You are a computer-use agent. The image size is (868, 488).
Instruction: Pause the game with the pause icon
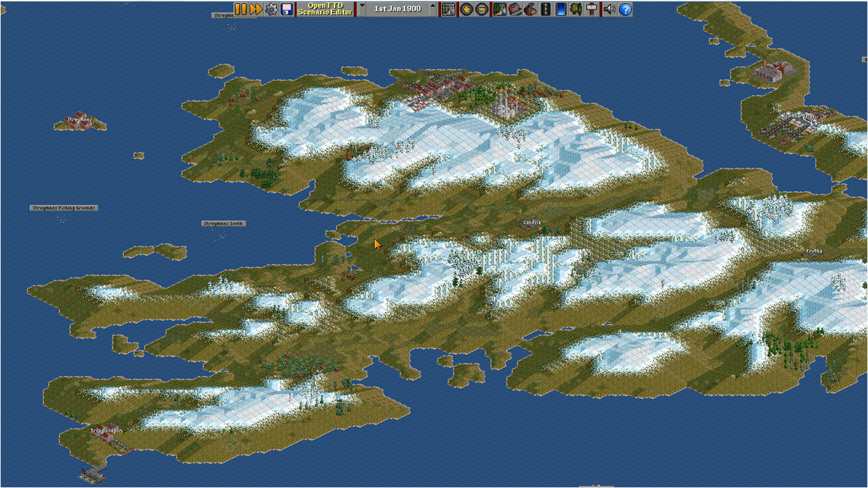click(241, 9)
